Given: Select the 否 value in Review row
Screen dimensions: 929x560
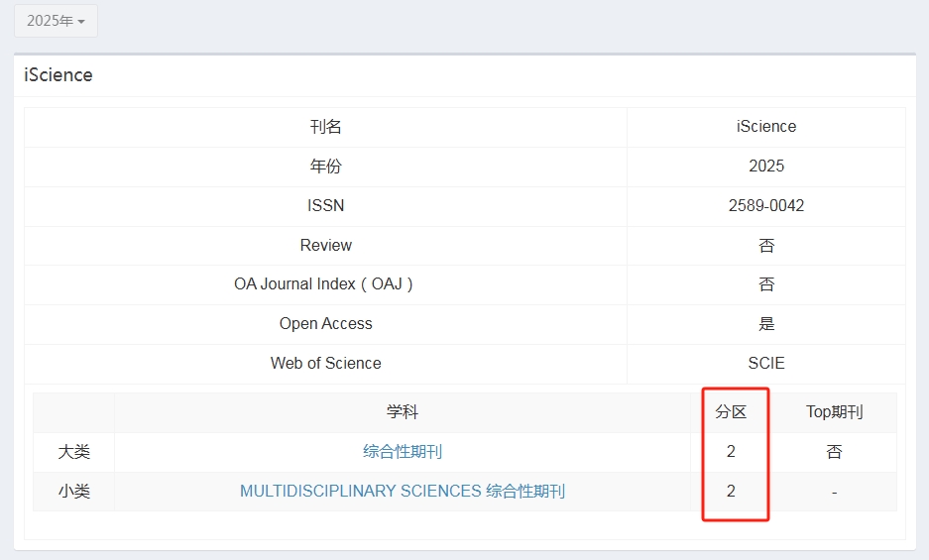Looking at the screenshot, I should coord(766,246).
